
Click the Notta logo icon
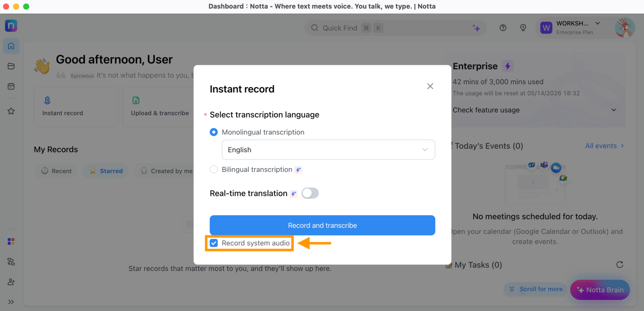(x=11, y=26)
